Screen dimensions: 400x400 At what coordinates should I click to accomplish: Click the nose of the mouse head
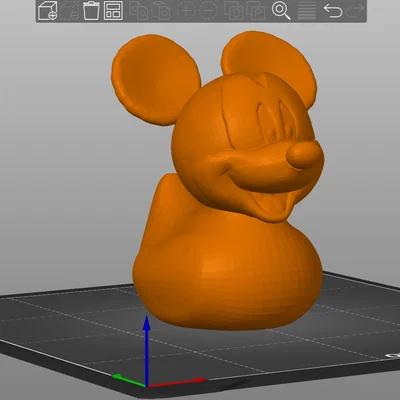(x=305, y=155)
